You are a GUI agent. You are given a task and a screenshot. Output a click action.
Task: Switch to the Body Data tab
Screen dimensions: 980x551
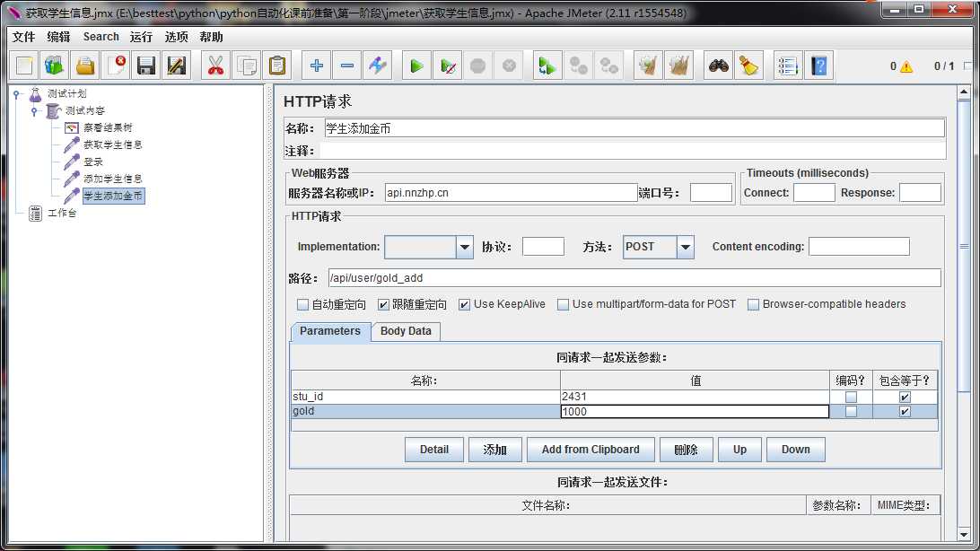tap(406, 331)
